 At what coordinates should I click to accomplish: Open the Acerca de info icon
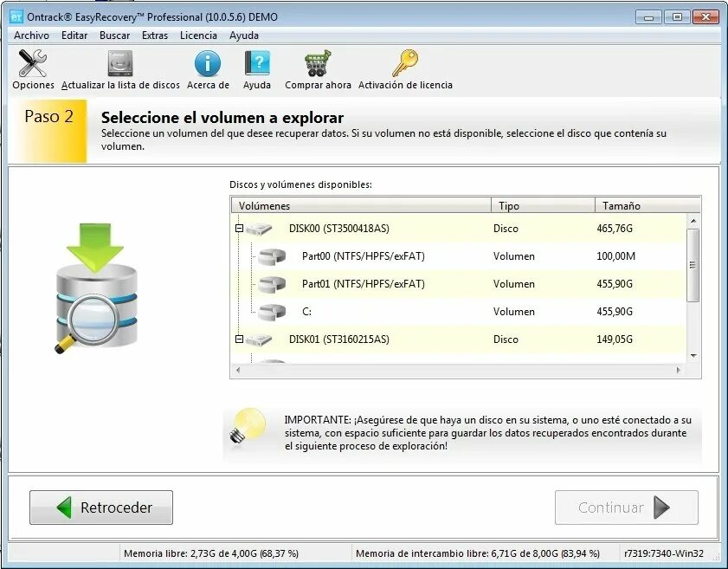[208, 63]
